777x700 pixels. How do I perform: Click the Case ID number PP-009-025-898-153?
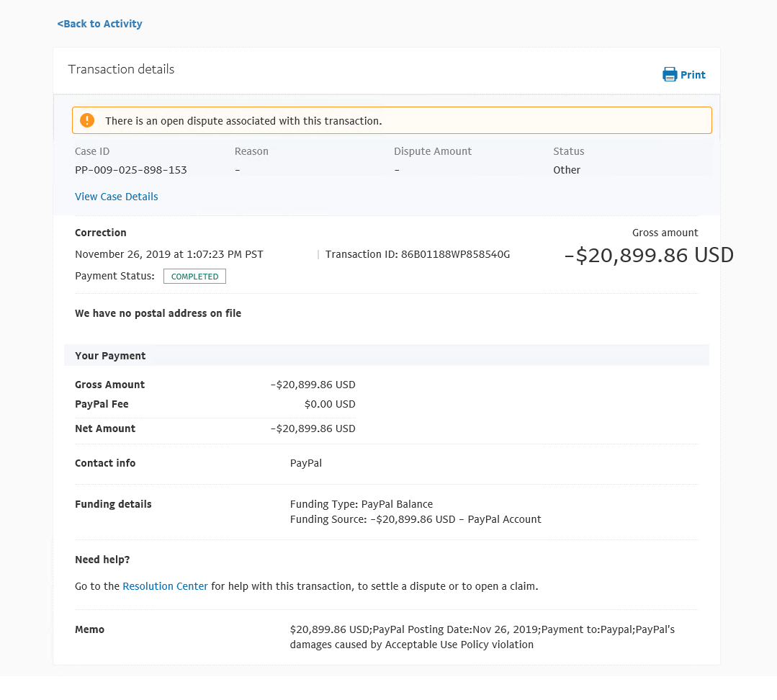coord(131,170)
